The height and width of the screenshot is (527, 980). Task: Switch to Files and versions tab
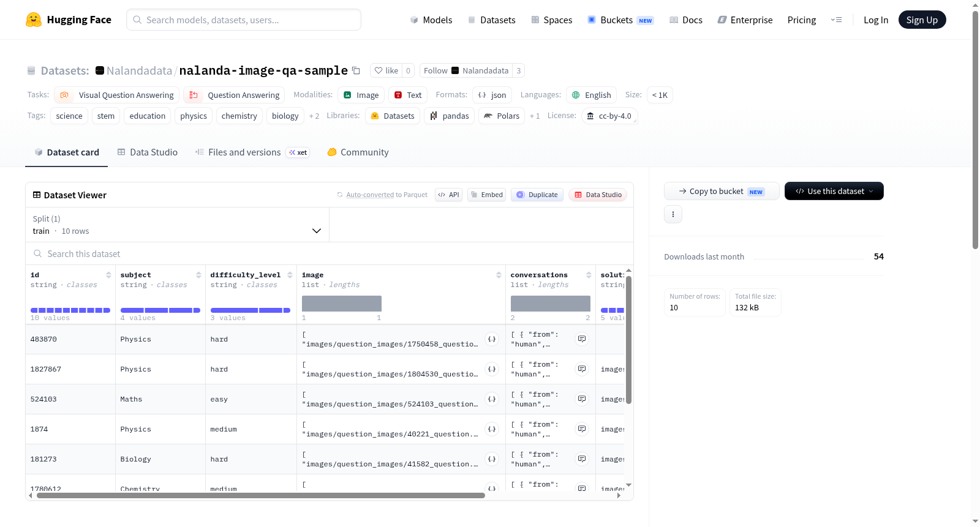[252, 152]
